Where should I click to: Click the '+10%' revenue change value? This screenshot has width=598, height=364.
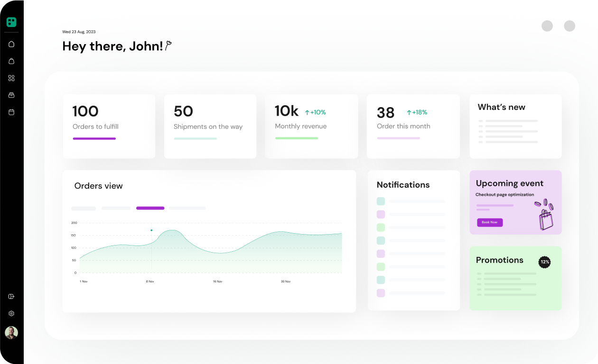(318, 112)
